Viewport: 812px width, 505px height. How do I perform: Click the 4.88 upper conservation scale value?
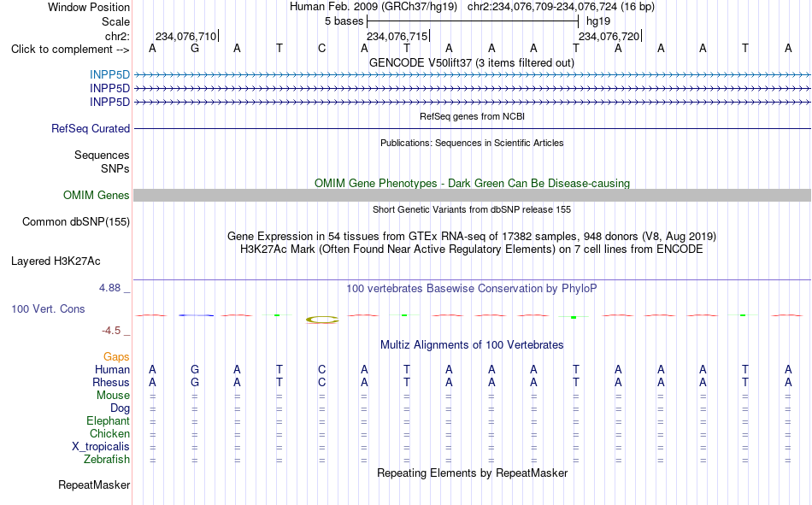109,287
